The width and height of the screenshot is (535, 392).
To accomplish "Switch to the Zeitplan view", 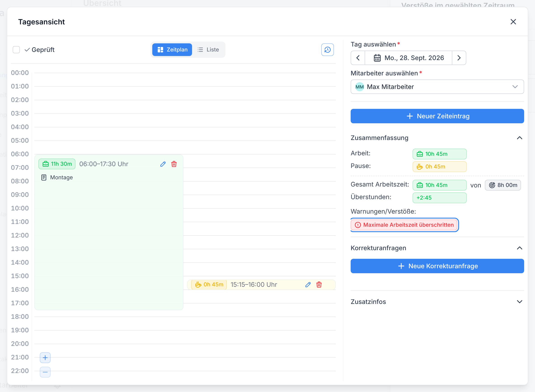I will coord(172,50).
